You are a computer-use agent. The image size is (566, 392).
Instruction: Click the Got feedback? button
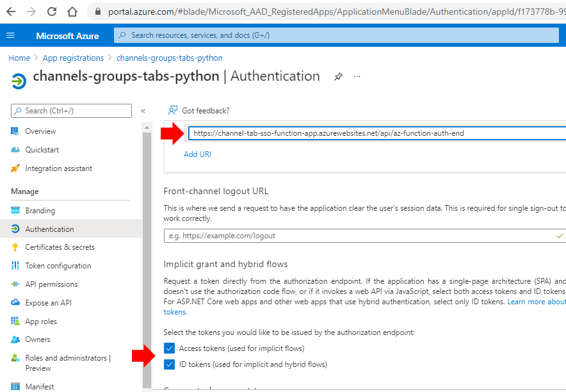click(199, 110)
